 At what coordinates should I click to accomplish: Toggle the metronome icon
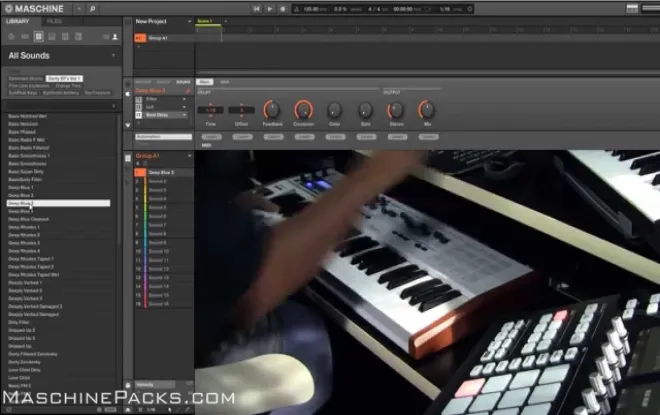coord(296,9)
